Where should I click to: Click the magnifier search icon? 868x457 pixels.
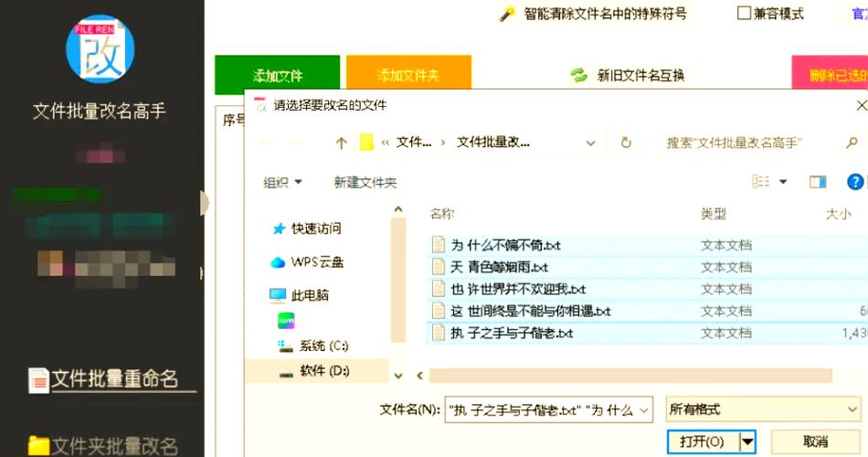pos(852,143)
